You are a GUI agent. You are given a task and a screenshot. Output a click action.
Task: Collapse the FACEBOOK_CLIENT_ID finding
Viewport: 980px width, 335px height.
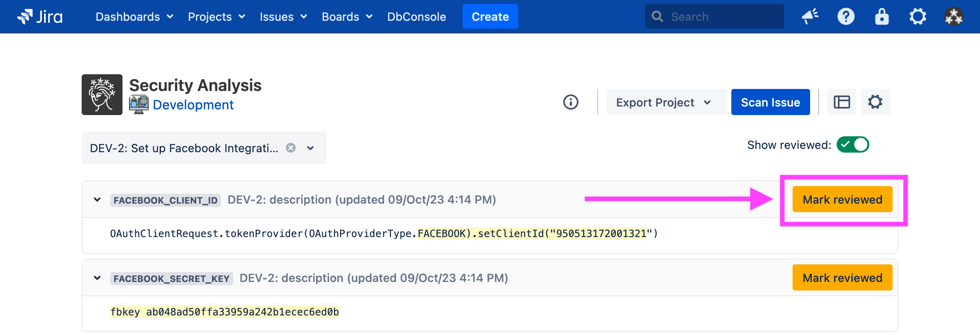97,200
